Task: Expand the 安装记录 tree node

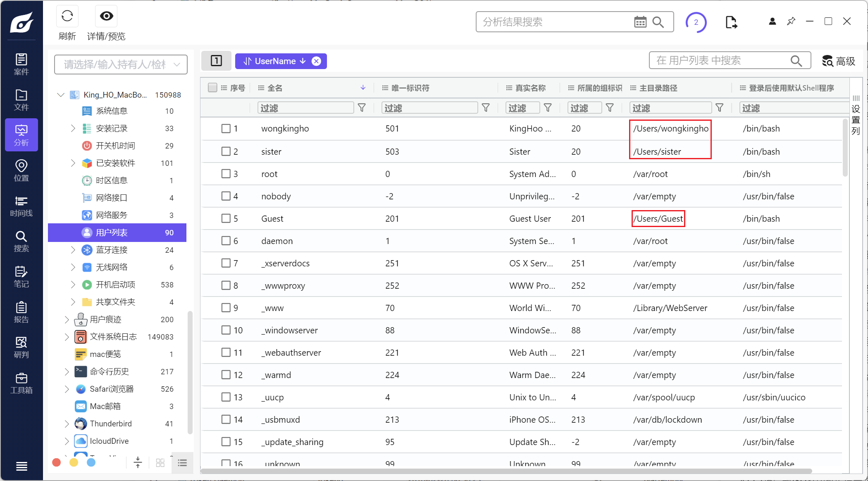Action: 73,129
